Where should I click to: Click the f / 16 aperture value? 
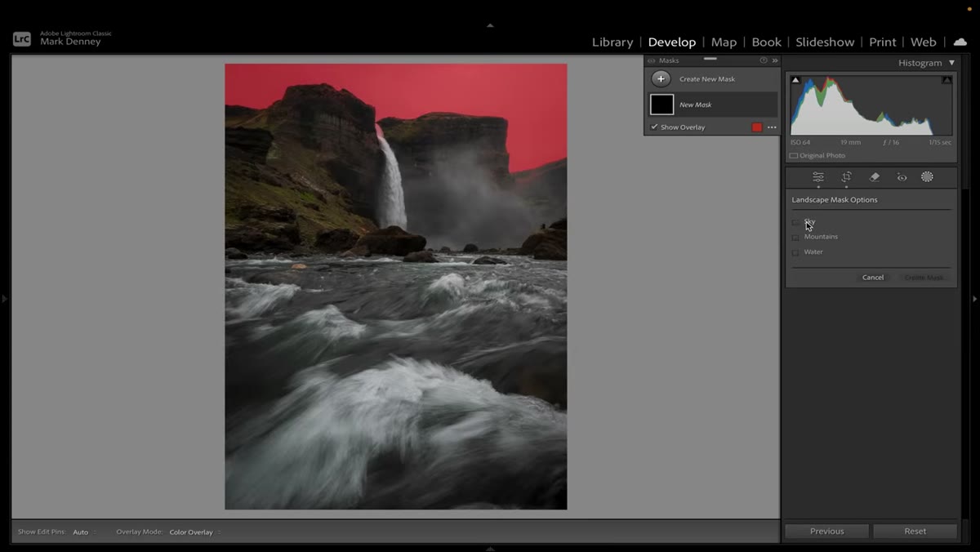pyautogui.click(x=891, y=143)
